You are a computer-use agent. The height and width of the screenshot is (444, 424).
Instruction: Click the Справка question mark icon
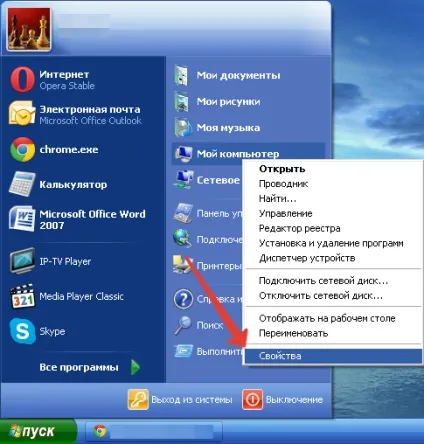click(x=183, y=299)
